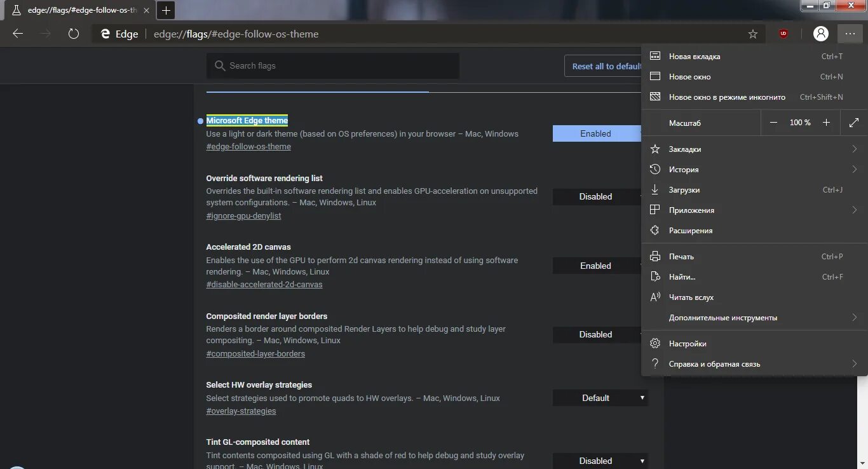Expand the Приложения submenu arrow

[x=855, y=210]
